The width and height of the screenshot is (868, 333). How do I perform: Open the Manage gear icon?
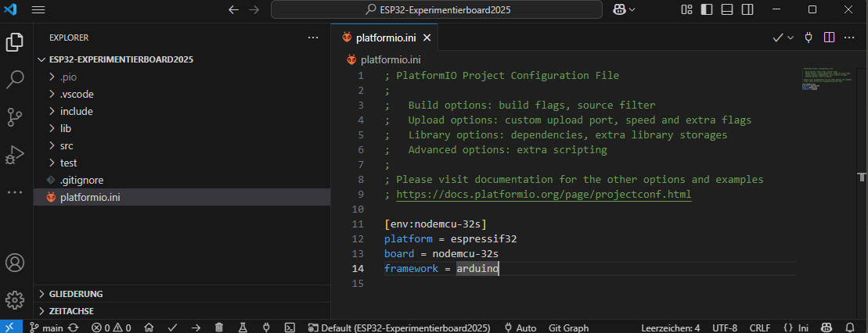tap(15, 300)
